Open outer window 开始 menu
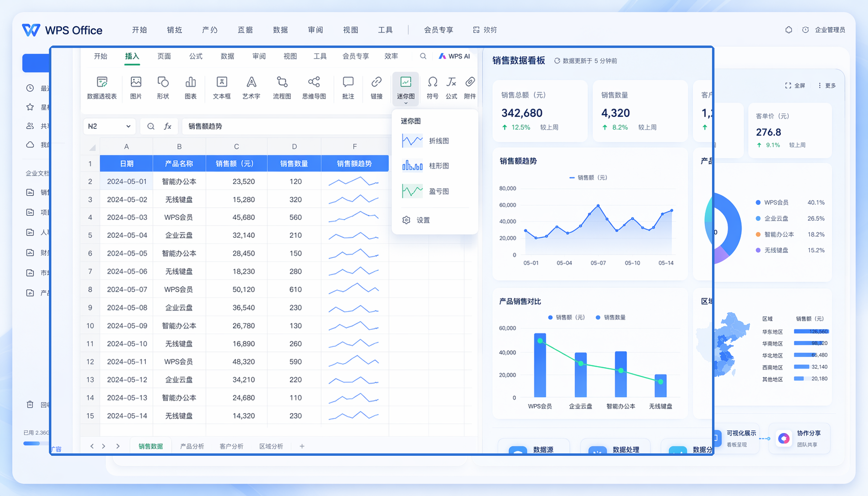868x496 pixels. tap(139, 30)
